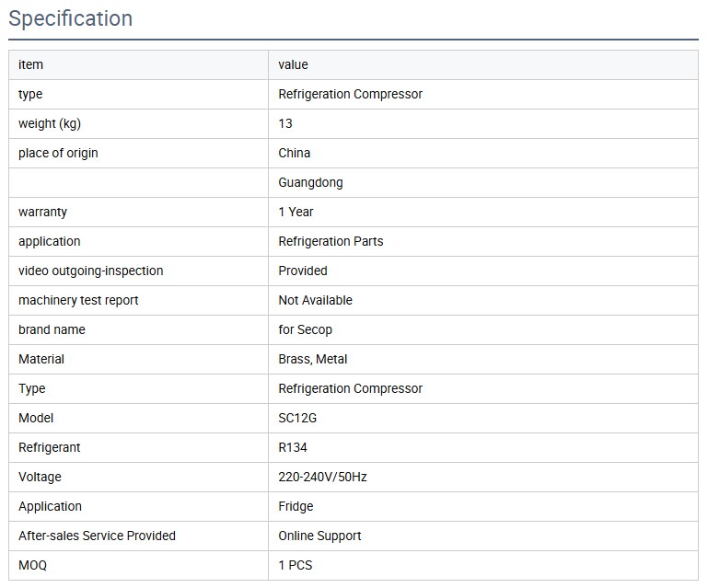Select the '1 Year' warranty value
This screenshot has height=588, width=708.
coord(296,212)
